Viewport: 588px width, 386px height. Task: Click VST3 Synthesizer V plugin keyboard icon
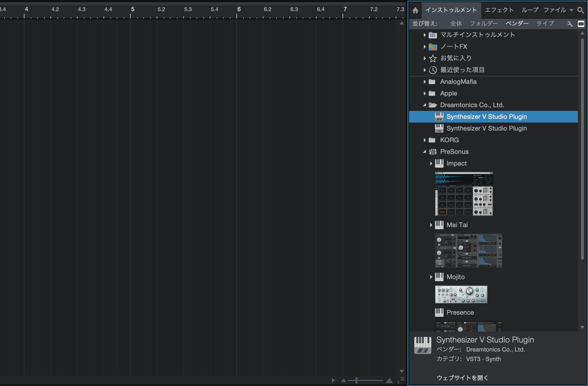click(439, 117)
